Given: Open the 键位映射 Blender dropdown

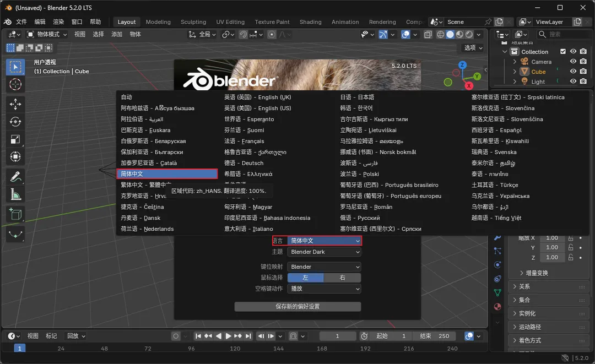Looking at the screenshot, I should pyautogui.click(x=324, y=267).
